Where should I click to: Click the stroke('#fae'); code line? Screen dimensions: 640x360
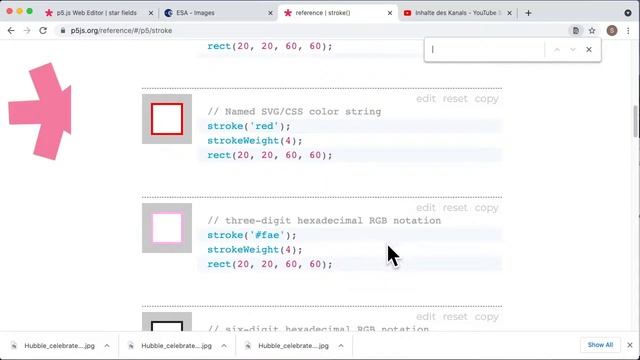click(x=252, y=235)
